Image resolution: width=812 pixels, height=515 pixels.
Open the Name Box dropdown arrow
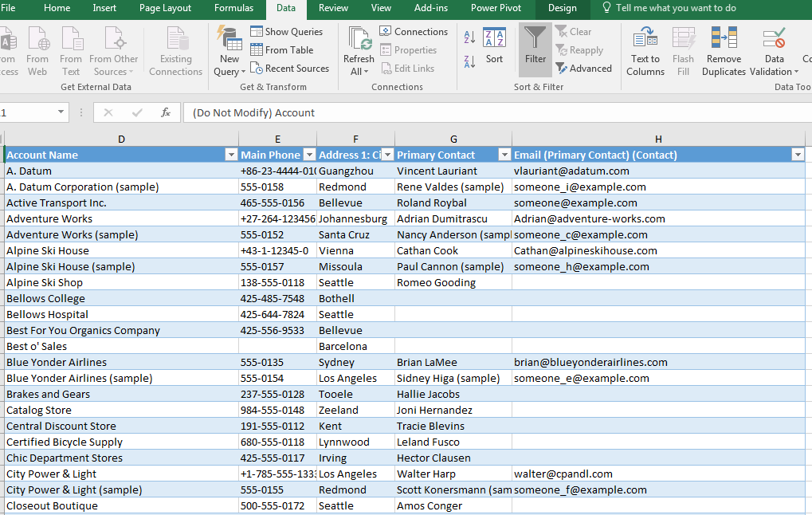point(61,112)
